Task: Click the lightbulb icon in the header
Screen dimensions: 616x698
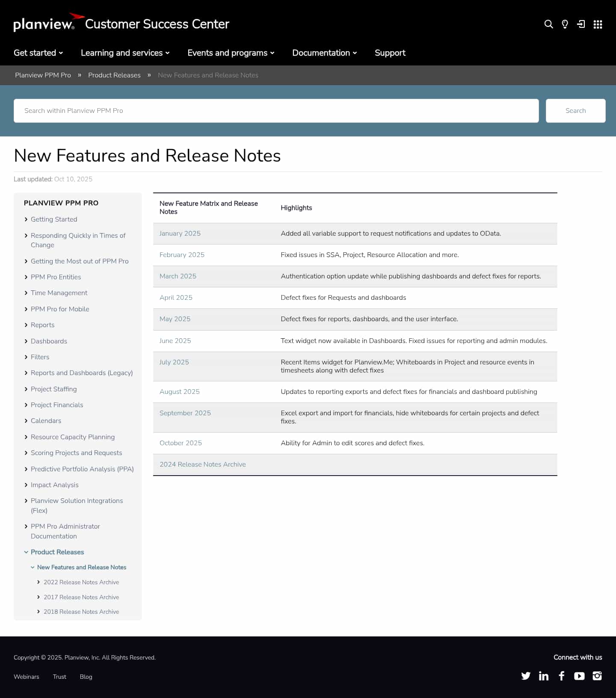Action: [x=565, y=24]
